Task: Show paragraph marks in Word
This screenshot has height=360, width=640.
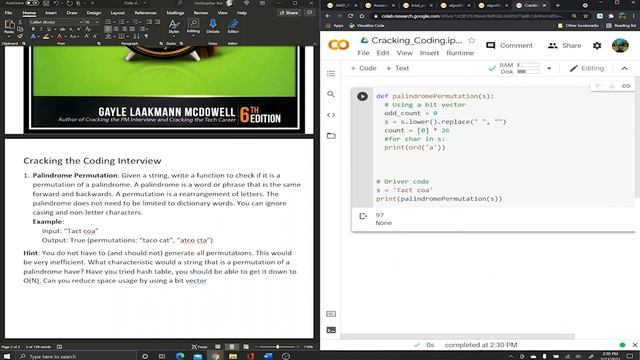Action: click(146, 36)
